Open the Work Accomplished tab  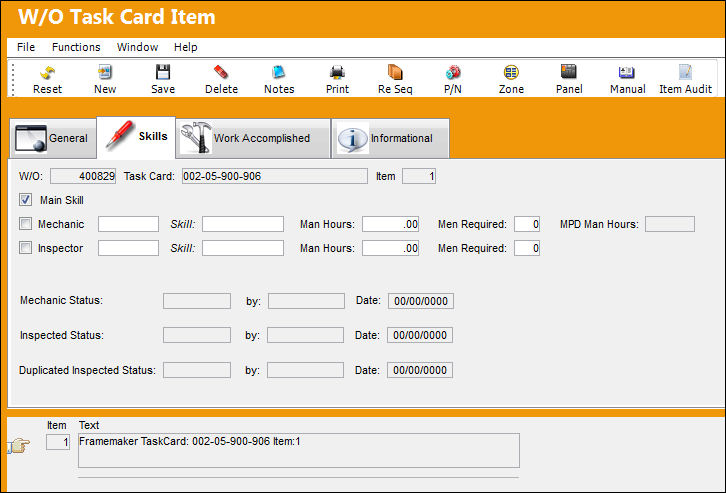[x=253, y=138]
